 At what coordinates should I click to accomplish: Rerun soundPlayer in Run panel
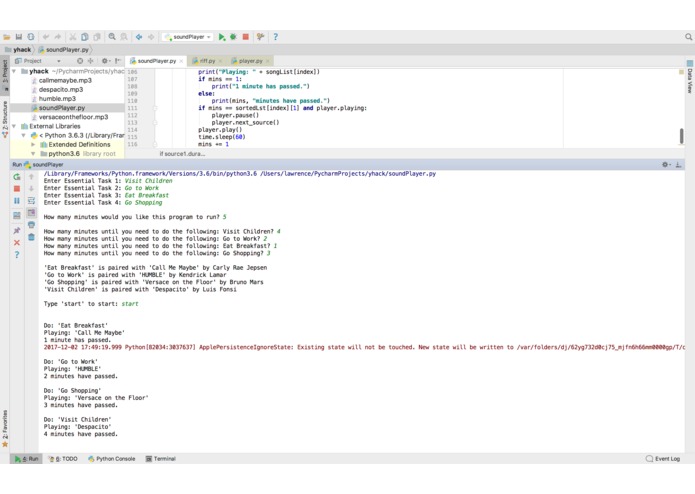coord(17,177)
